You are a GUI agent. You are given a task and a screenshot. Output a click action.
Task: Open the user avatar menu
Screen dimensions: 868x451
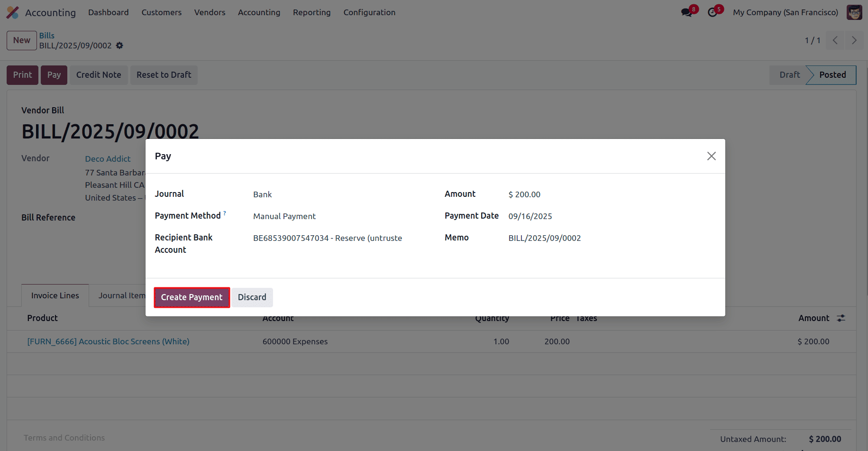click(854, 12)
